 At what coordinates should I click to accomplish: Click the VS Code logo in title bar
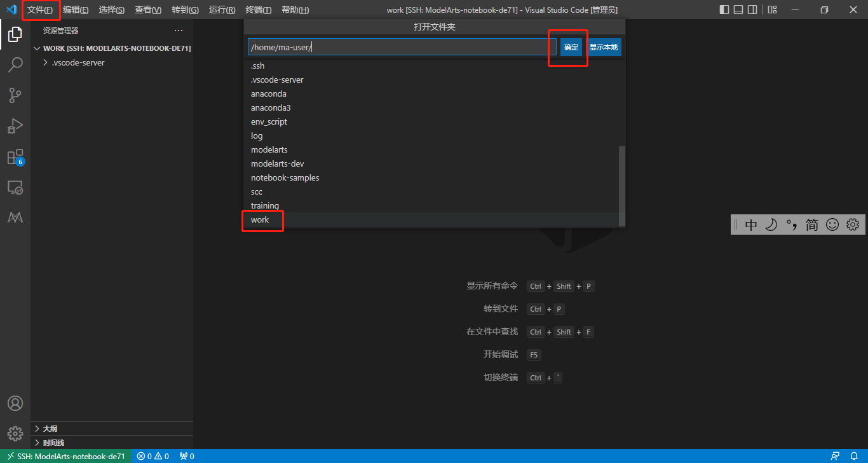click(x=11, y=10)
